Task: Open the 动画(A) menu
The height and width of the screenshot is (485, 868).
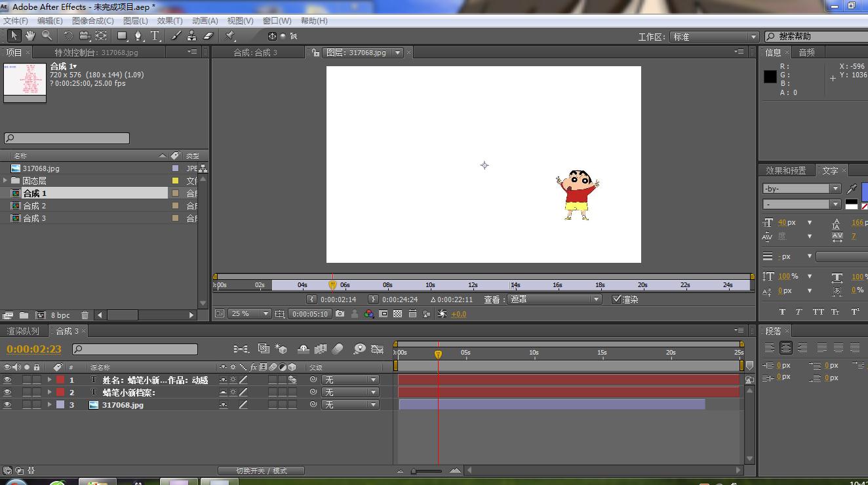Action: pyautogui.click(x=205, y=20)
